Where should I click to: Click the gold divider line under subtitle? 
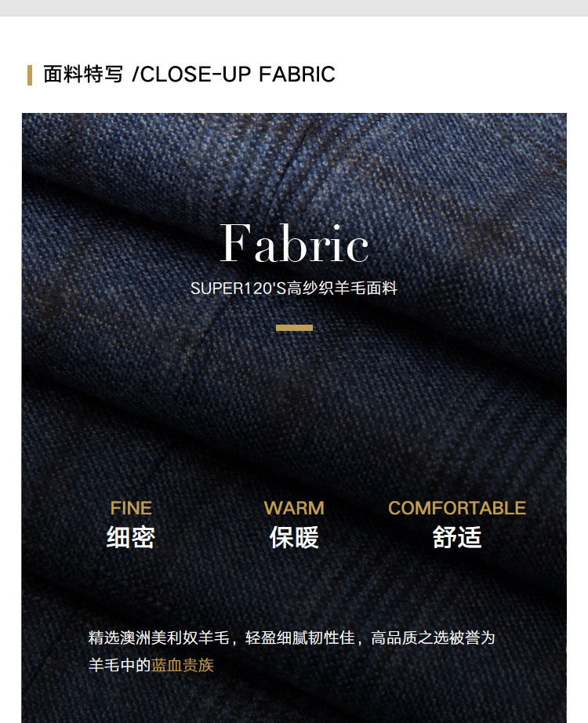coord(294,328)
